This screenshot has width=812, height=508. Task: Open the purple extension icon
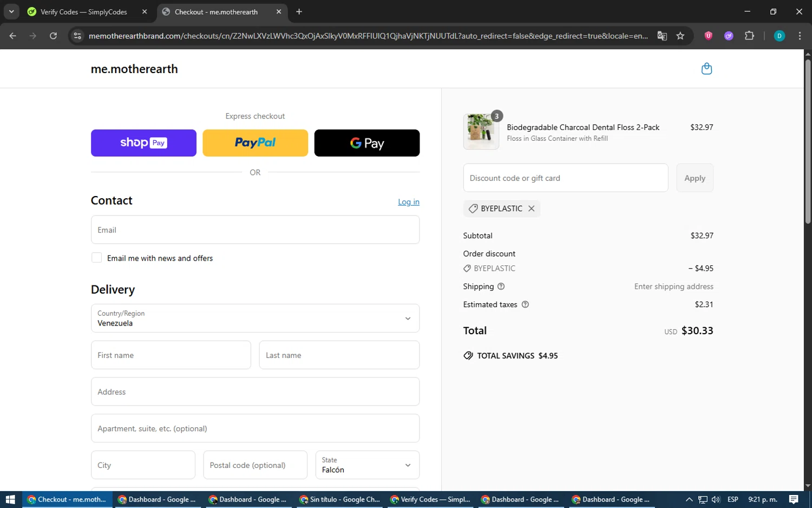click(x=729, y=36)
